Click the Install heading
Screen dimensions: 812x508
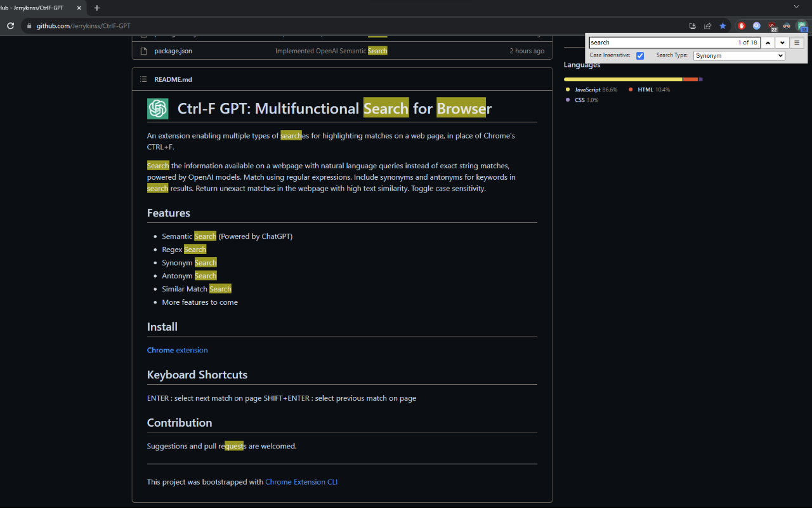(162, 327)
